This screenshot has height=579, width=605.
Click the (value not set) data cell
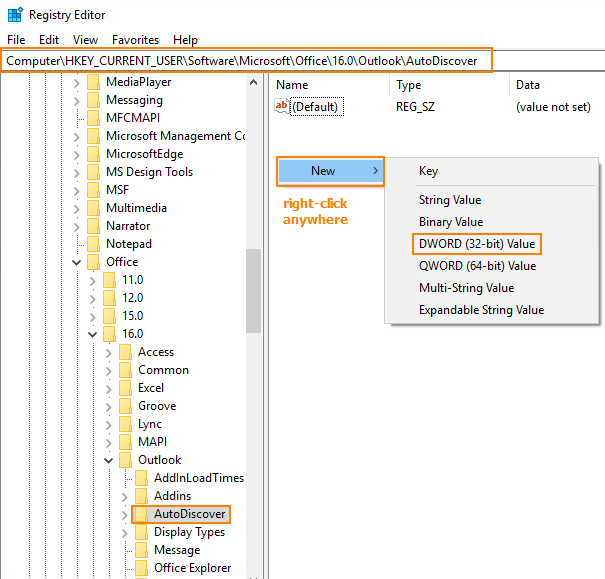(553, 106)
